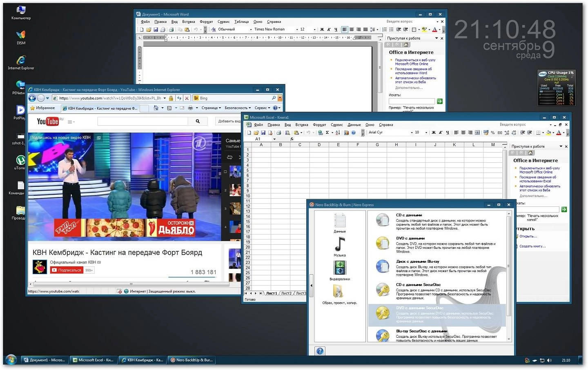This screenshot has width=588, height=370.
Task: Select the Музыка category in Nero Express
Action: pyautogui.click(x=340, y=246)
